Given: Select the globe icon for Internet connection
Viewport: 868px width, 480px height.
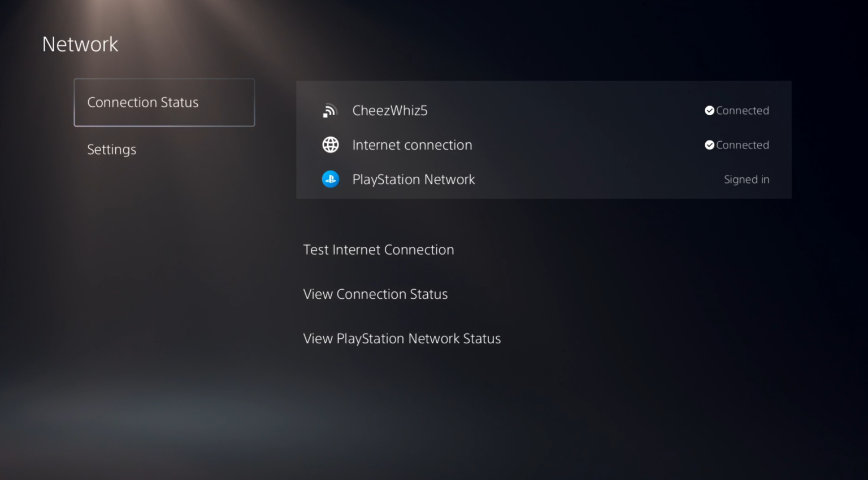Looking at the screenshot, I should pos(331,145).
